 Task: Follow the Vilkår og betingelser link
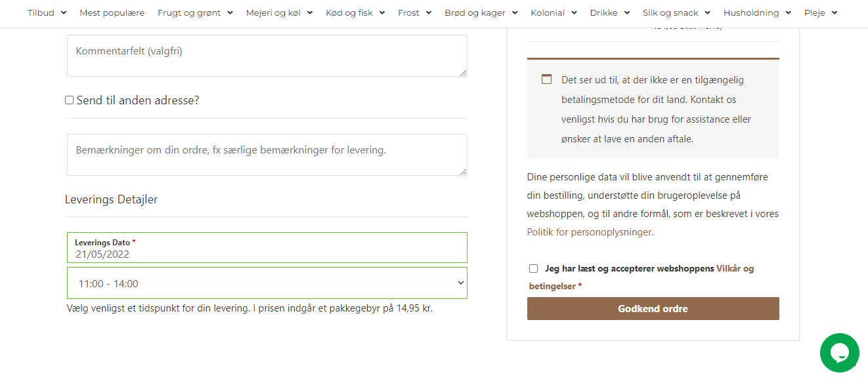[734, 268]
